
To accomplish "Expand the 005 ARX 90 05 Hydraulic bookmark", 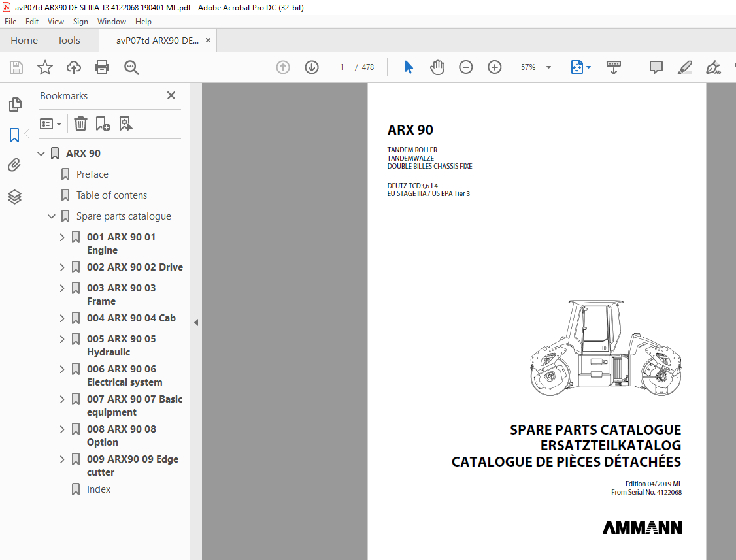I will [62, 339].
